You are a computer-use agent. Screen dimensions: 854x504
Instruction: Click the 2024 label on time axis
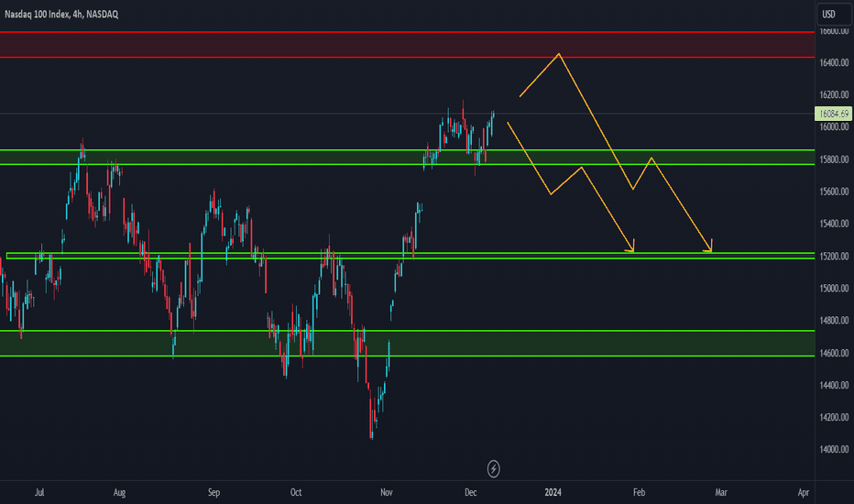pyautogui.click(x=553, y=493)
